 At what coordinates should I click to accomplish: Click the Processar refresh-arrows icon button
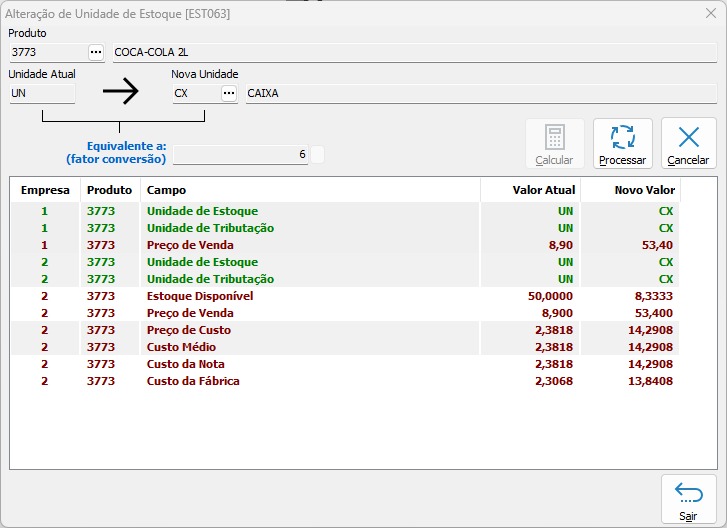[622, 144]
